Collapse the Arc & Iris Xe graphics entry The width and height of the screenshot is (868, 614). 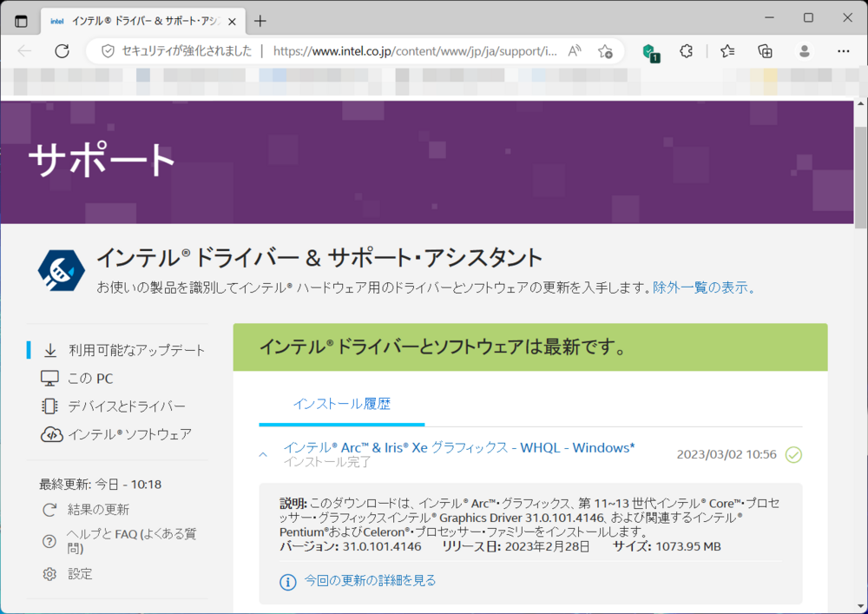pyautogui.click(x=264, y=454)
